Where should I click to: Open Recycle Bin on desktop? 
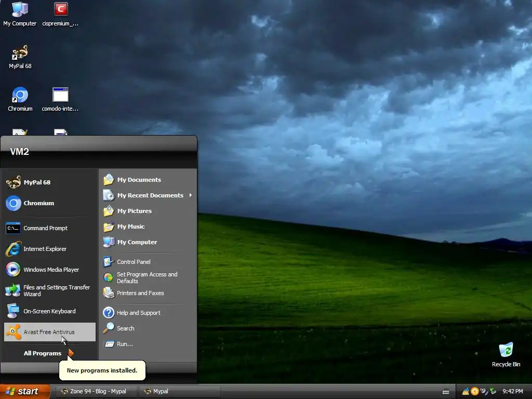(x=506, y=354)
